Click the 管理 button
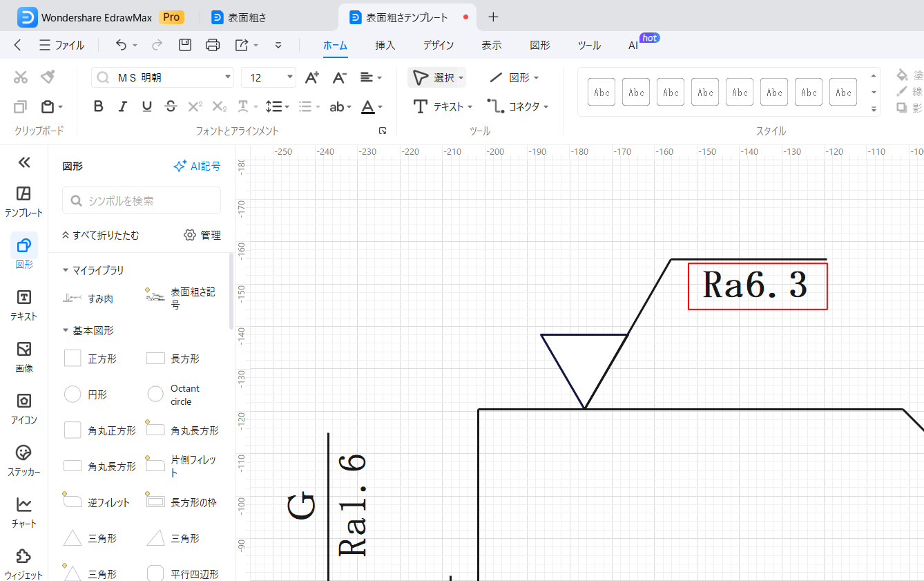Image resolution: width=924 pixels, height=581 pixels. tap(202, 235)
